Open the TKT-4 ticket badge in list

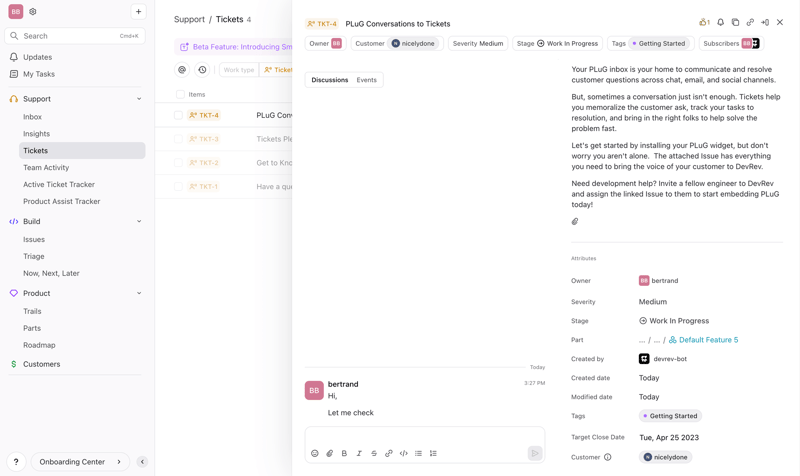click(204, 115)
